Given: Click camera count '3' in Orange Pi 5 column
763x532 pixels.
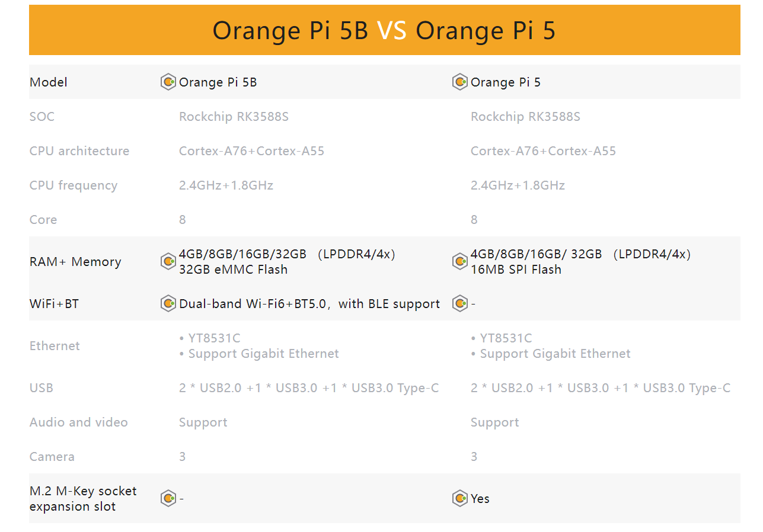Looking at the screenshot, I should tap(474, 456).
